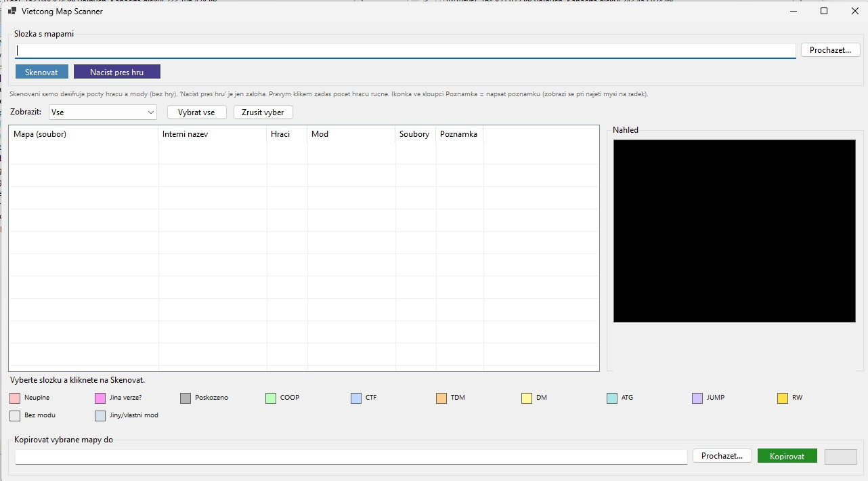The height and width of the screenshot is (481, 868).
Task: Click Prochazet next to the copy destination
Action: [722, 456]
